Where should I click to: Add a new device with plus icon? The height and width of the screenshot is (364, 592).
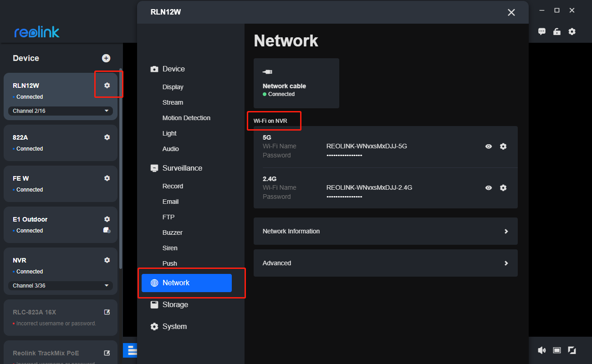pos(106,58)
